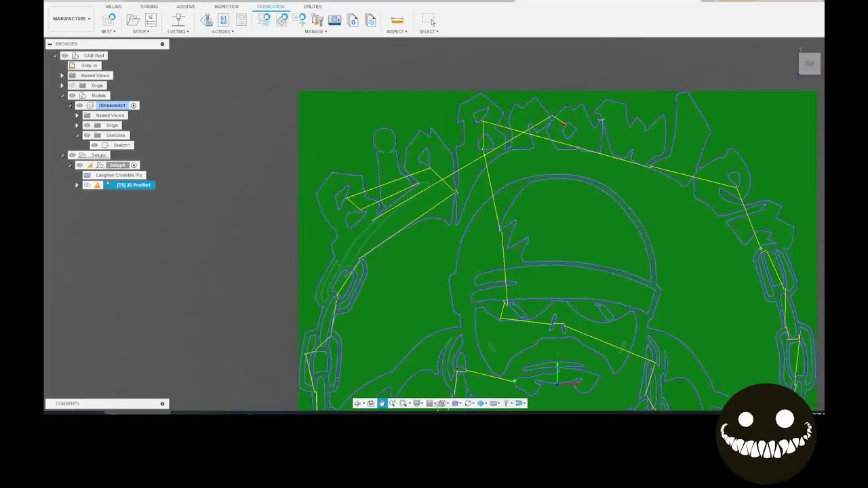Expand the top-level Named Views node

[x=62, y=75]
